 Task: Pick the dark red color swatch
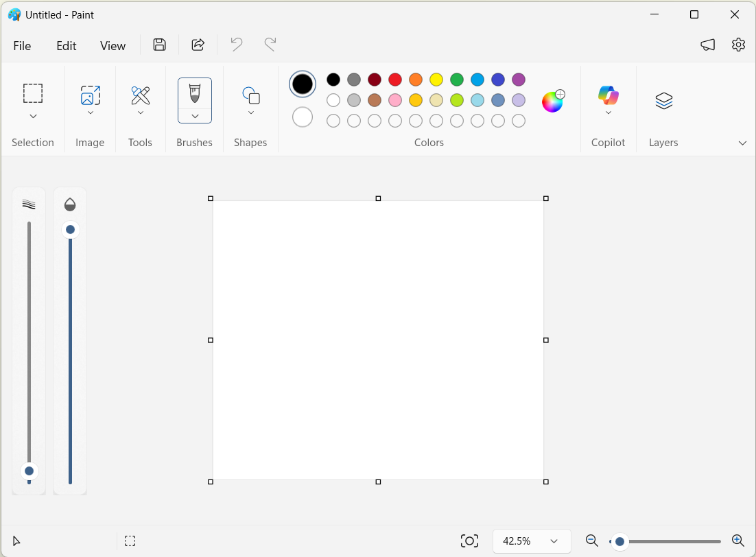[x=375, y=80]
